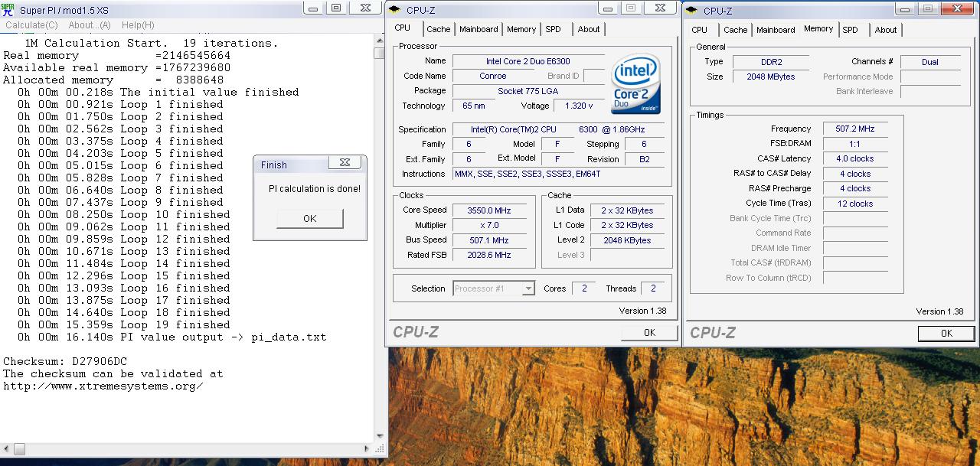Viewport: 980px width, 466px height.
Task: Click the Multiplier value 'x 7.0'
Action: pos(489,225)
